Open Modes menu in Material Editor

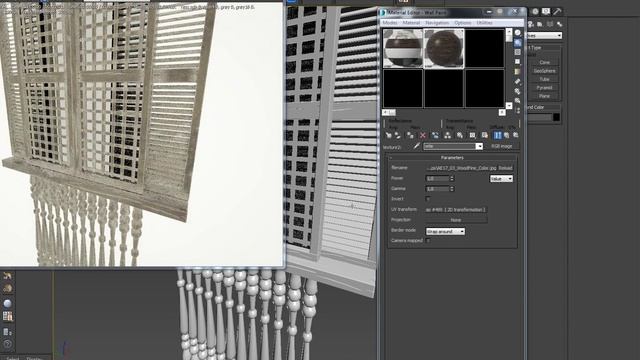pyautogui.click(x=389, y=23)
